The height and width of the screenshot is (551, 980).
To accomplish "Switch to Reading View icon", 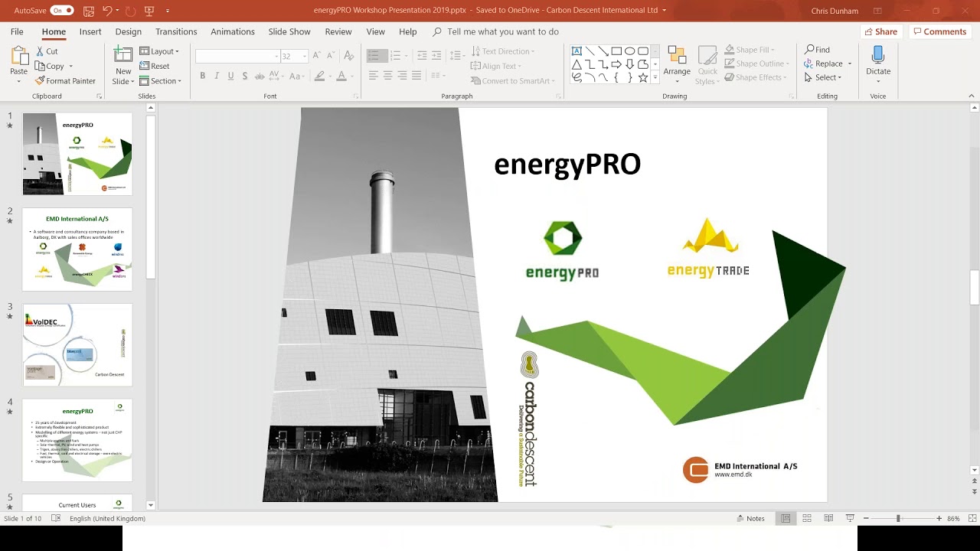I will pyautogui.click(x=828, y=518).
